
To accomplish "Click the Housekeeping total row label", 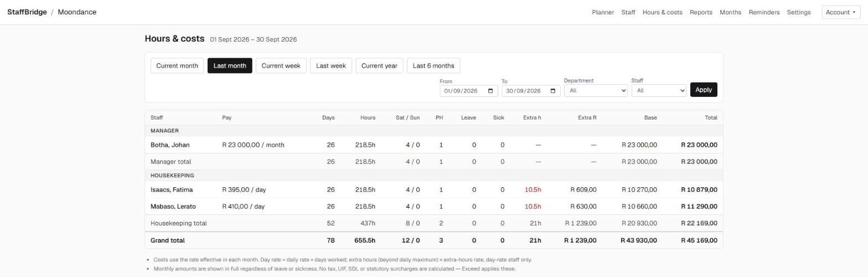I will (178, 223).
